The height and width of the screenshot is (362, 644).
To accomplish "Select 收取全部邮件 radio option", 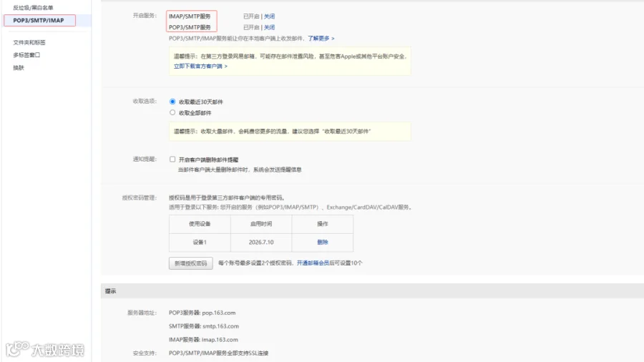I will click(172, 112).
